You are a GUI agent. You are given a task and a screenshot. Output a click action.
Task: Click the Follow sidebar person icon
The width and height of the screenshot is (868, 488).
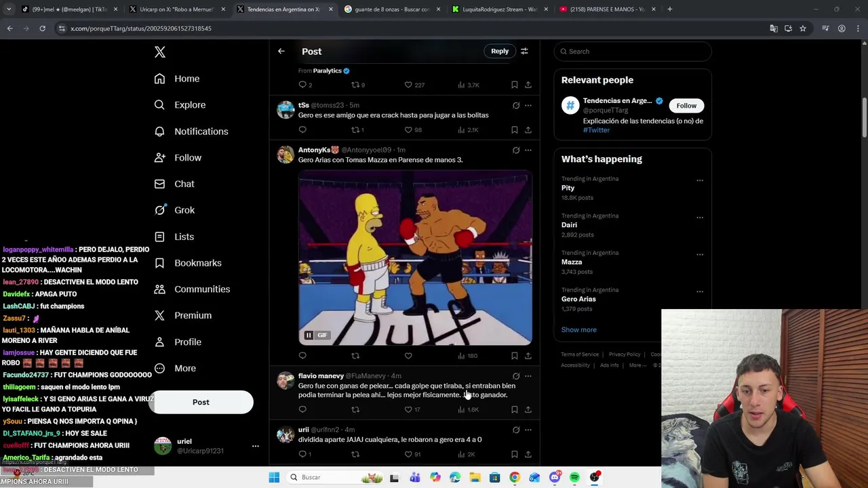[x=159, y=158]
